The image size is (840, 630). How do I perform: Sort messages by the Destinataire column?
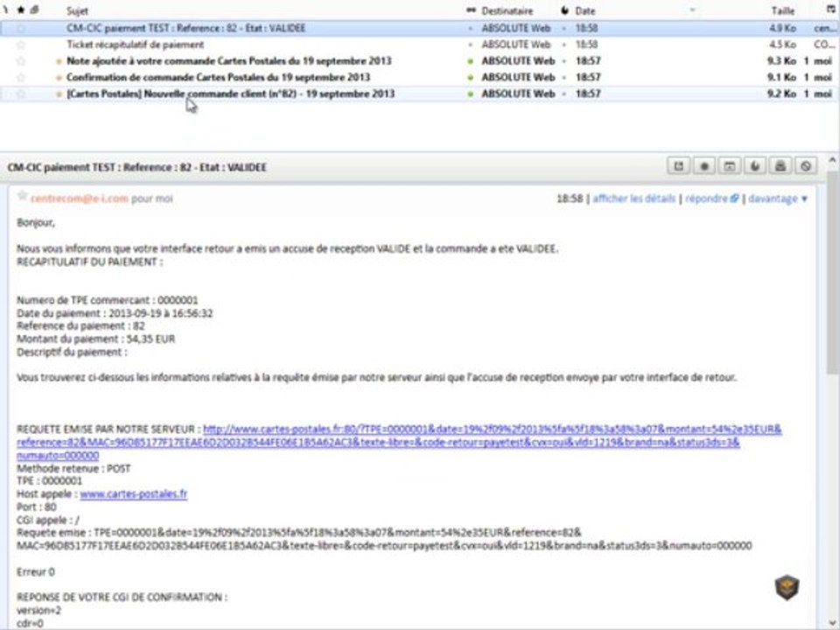click(507, 10)
